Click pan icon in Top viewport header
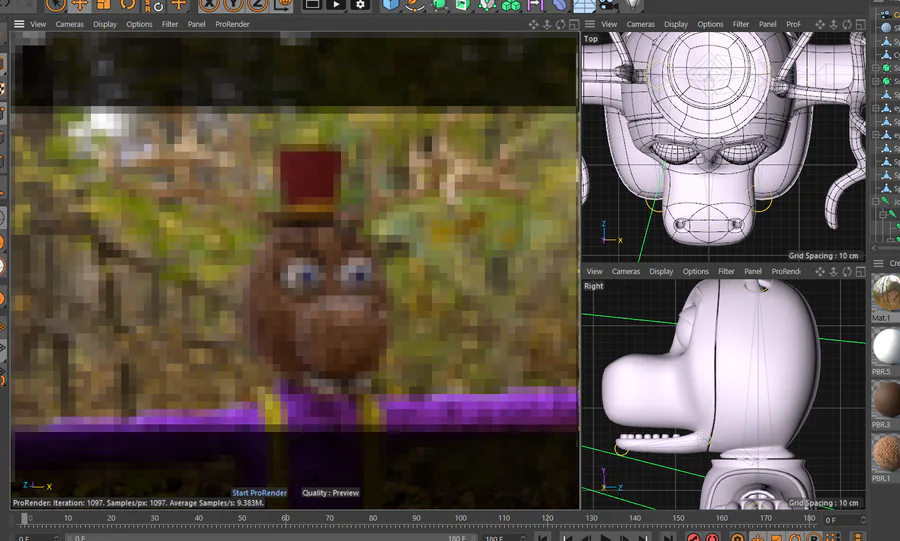 coord(820,24)
